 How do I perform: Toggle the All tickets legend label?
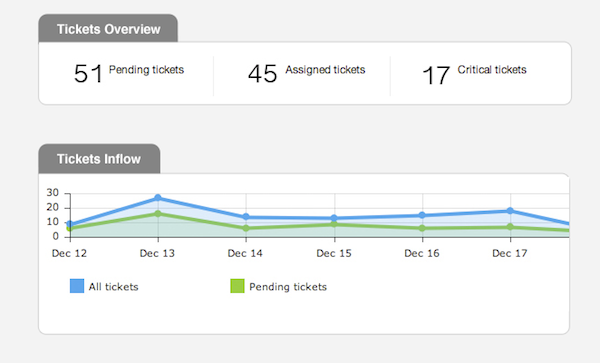(113, 287)
